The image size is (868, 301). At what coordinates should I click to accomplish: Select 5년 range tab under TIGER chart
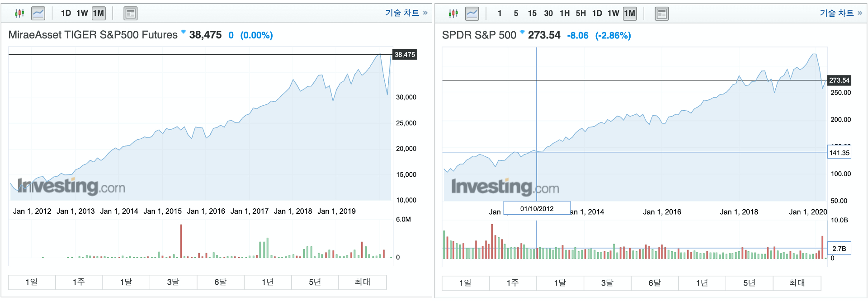[x=315, y=282]
